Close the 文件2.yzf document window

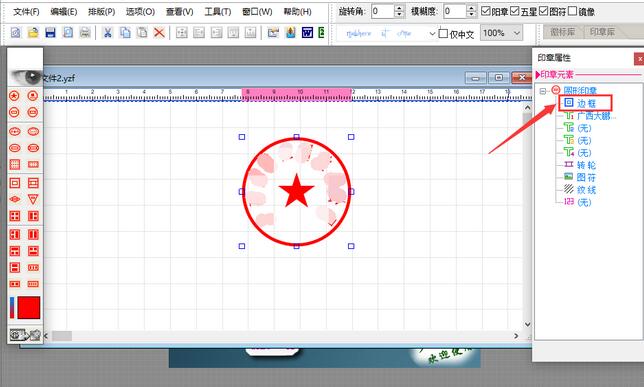(x=522, y=78)
